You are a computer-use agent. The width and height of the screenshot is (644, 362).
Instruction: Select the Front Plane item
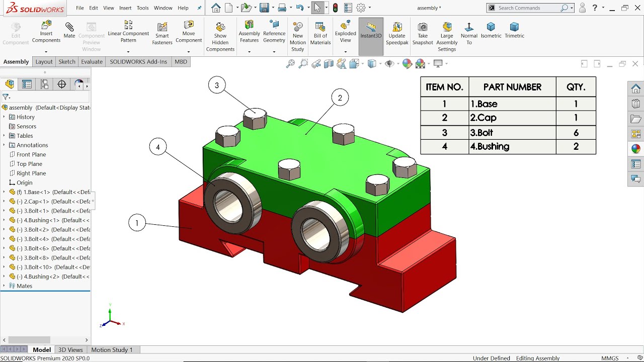click(x=31, y=154)
